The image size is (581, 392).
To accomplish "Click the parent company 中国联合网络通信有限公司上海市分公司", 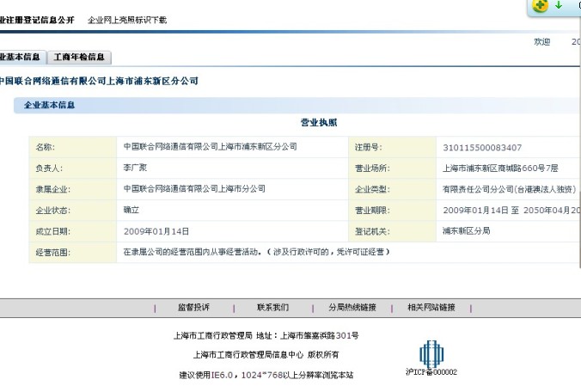I will (194, 189).
